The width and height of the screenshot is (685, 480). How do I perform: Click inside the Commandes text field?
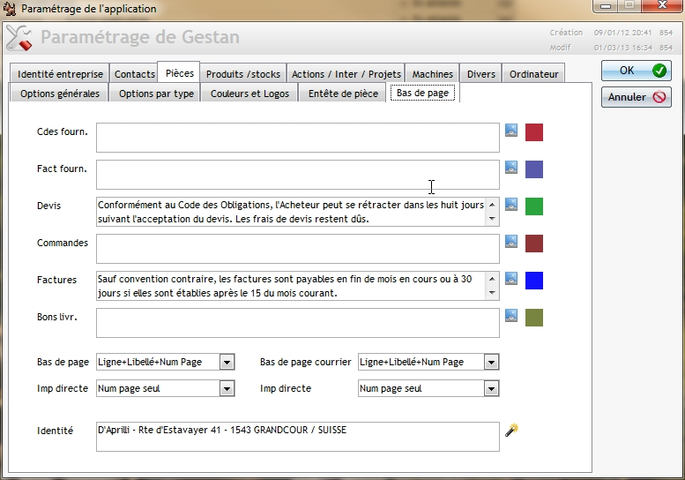click(297, 248)
